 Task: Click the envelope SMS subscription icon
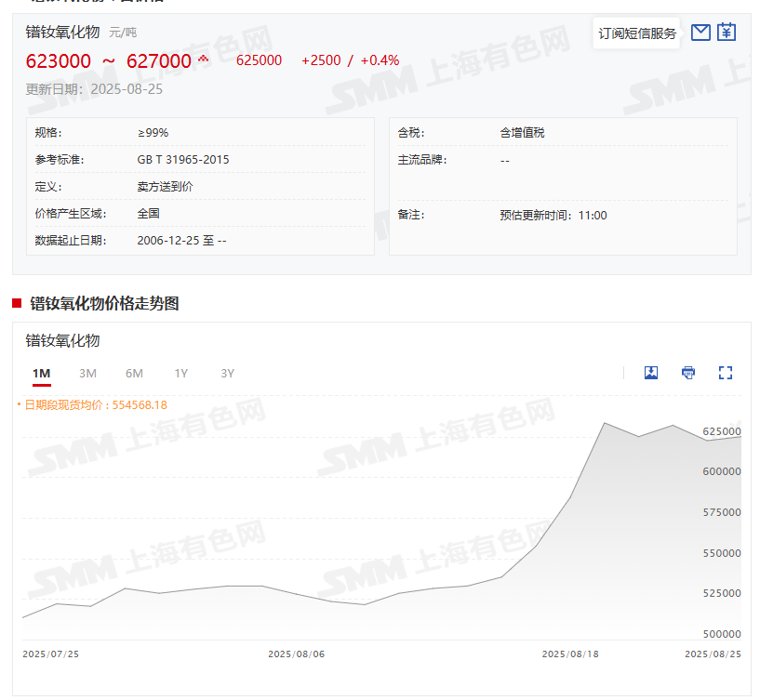pyautogui.click(x=700, y=33)
